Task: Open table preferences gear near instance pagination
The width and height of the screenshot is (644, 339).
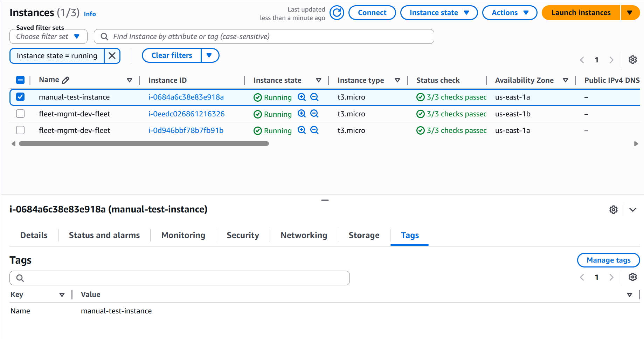Action: [632, 60]
